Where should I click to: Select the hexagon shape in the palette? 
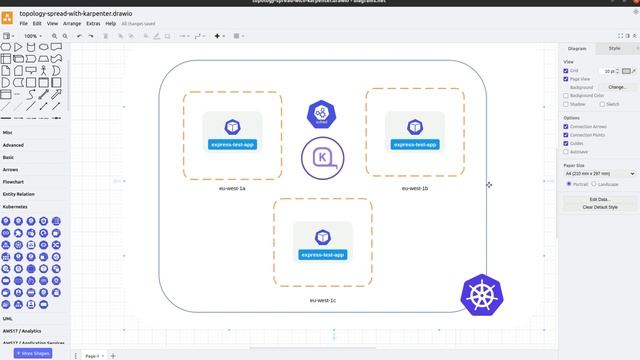(x=6, y=47)
